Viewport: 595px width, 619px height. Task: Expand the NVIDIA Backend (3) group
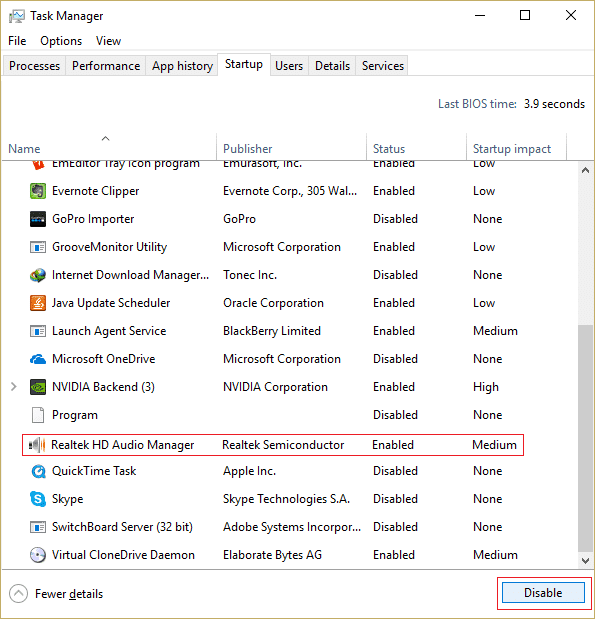[x=13, y=387]
